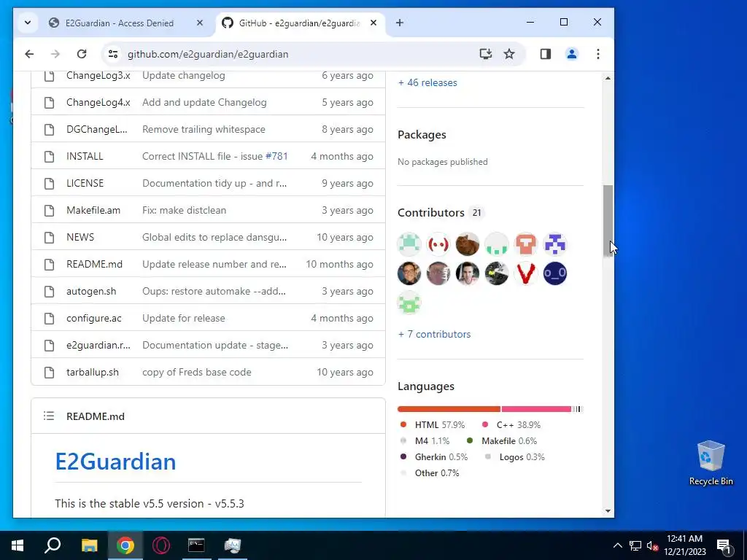
Task: Open Chrome three-dot menu
Action: (x=598, y=54)
